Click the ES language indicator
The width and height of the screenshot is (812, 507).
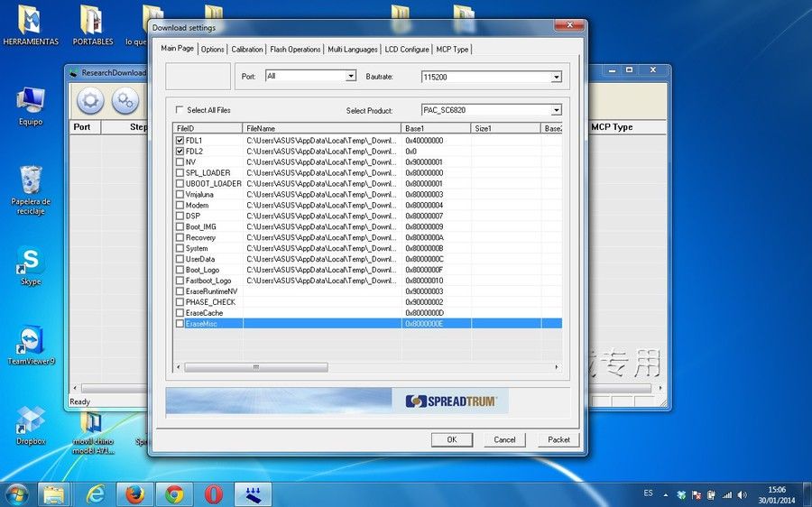pos(649,493)
